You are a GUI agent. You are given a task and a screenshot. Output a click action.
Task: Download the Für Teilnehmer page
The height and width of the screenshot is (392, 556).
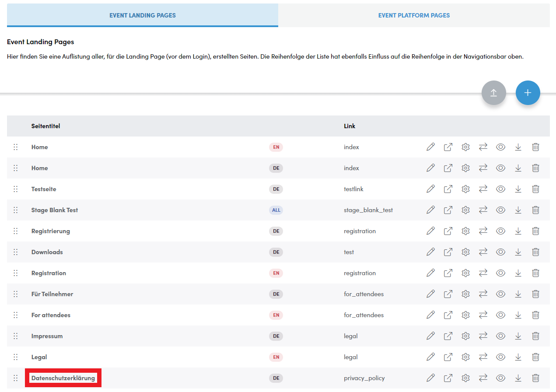518,294
